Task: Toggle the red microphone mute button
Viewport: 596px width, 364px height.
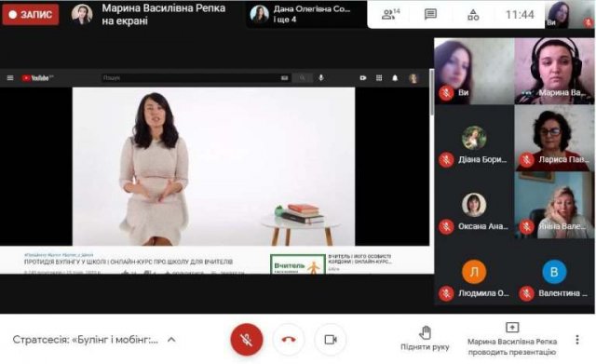Action: point(246,339)
